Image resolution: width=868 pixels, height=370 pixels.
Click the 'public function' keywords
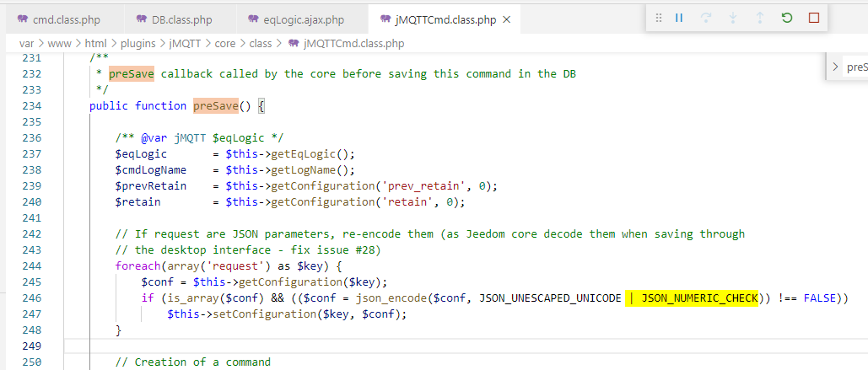(137, 105)
